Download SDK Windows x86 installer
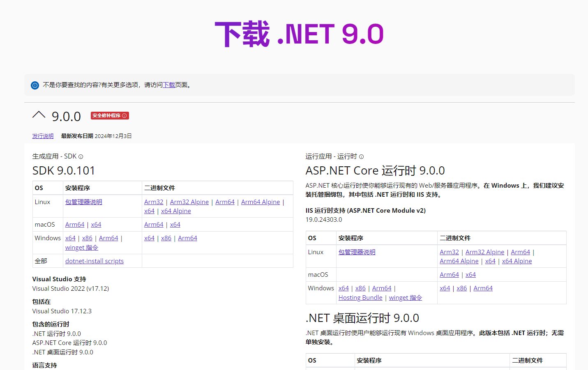Image resolution: width=588 pixels, height=370 pixels. pyautogui.click(x=87, y=238)
